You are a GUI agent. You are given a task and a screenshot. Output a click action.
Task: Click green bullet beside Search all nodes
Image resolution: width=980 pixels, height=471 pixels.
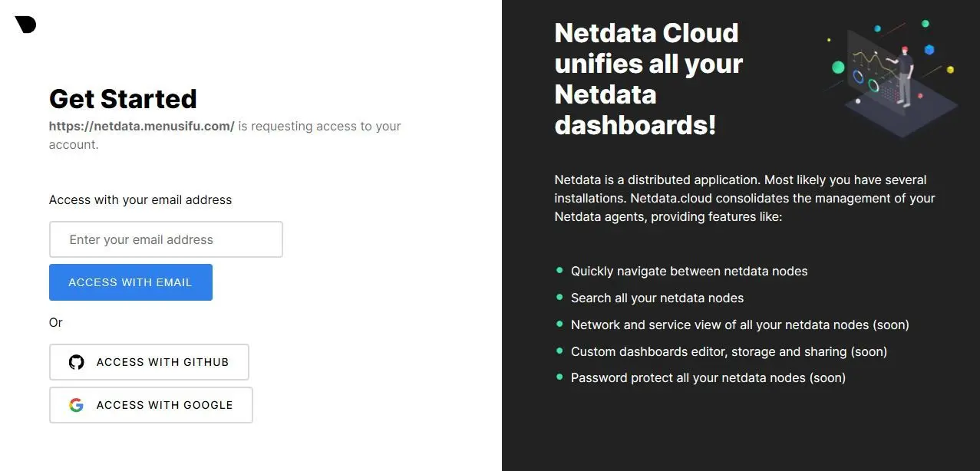559,297
